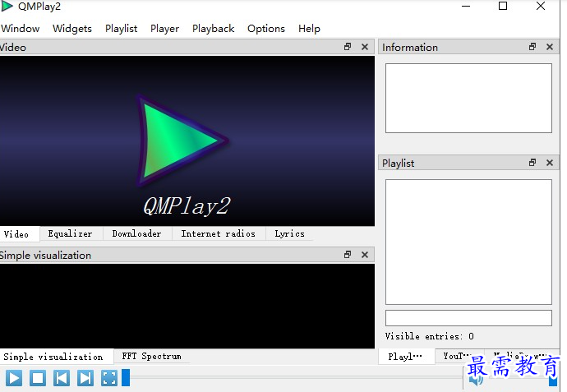The height and width of the screenshot is (392, 567).
Task: Start playback with the Play button
Action: 14,378
